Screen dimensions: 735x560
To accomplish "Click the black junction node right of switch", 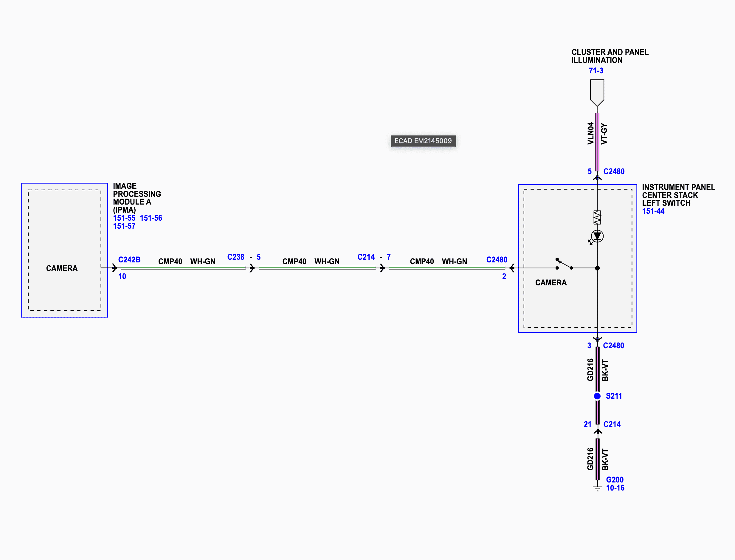I will [597, 268].
